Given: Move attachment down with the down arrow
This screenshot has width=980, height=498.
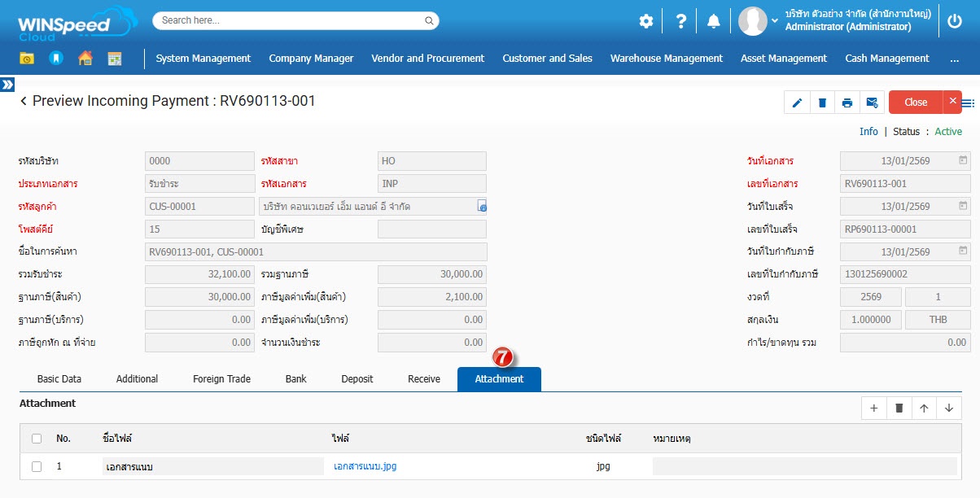Looking at the screenshot, I should point(949,408).
